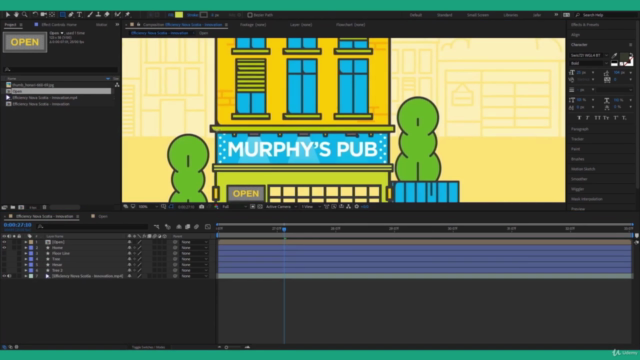Switch to Layer (none) tab
This screenshot has width=640, height=360.
(301, 25)
